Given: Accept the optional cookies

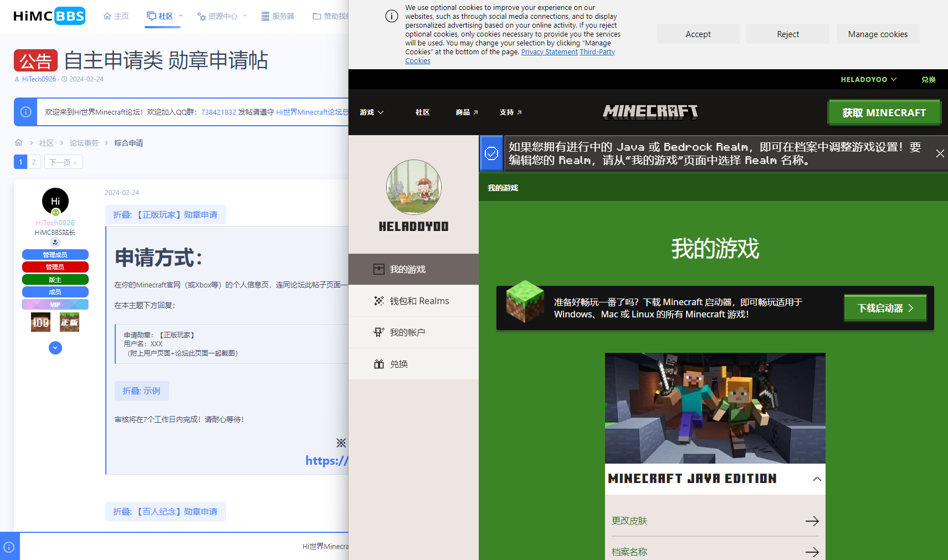Looking at the screenshot, I should (x=698, y=34).
